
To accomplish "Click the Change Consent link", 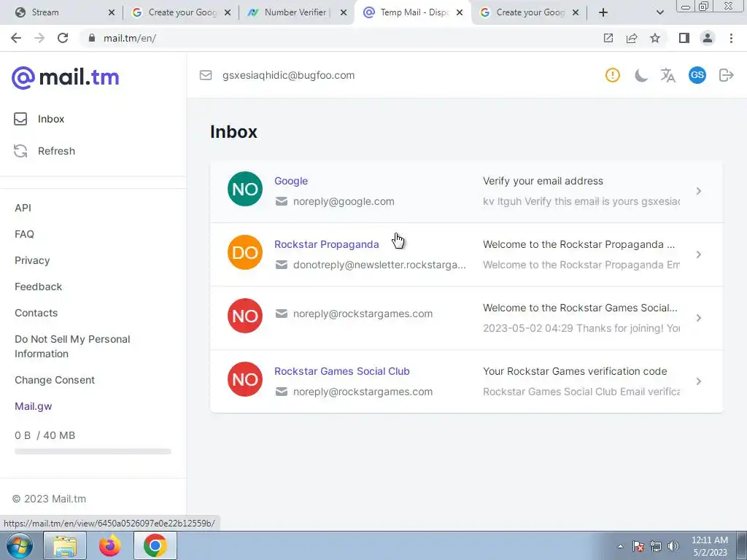I will pyautogui.click(x=55, y=380).
